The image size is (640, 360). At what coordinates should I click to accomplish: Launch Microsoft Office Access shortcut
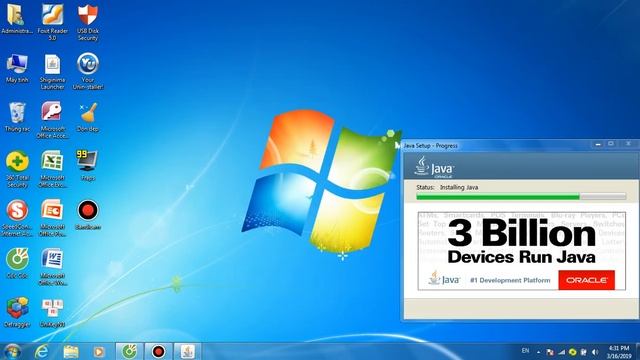point(52,120)
